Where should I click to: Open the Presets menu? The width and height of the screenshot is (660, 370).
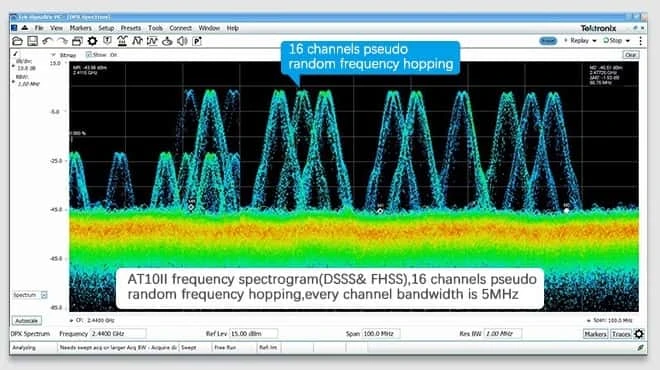[x=131, y=28]
